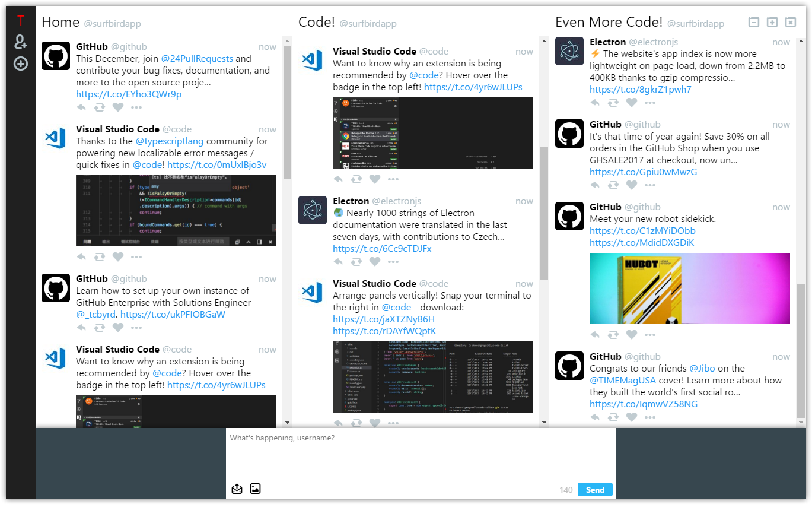Viewport: 812px width, 523px height.
Task: Retweet Electron app index tweet
Action: point(613,103)
